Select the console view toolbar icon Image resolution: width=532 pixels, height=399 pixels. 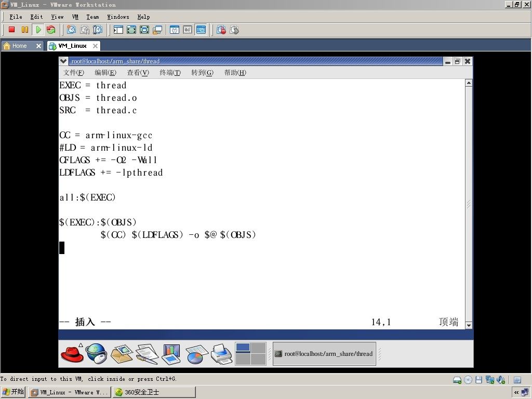201,30
